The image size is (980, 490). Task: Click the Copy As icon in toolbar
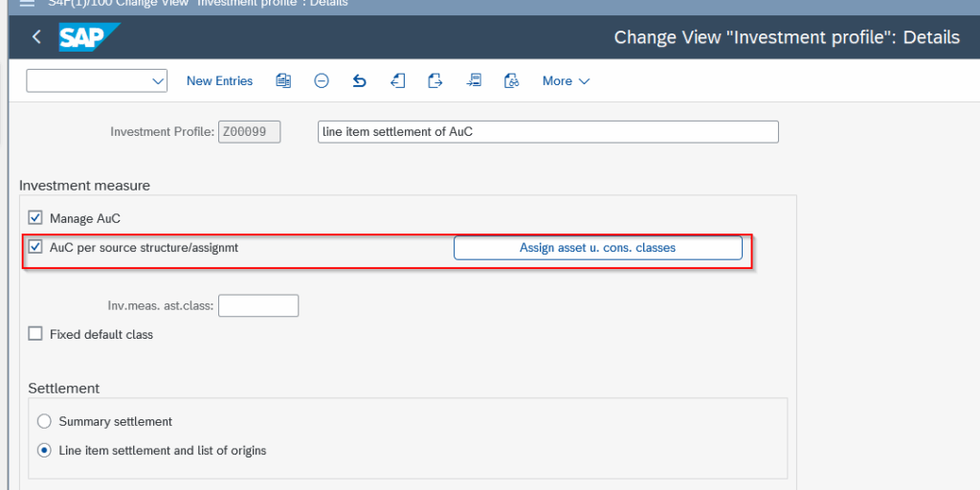283,81
